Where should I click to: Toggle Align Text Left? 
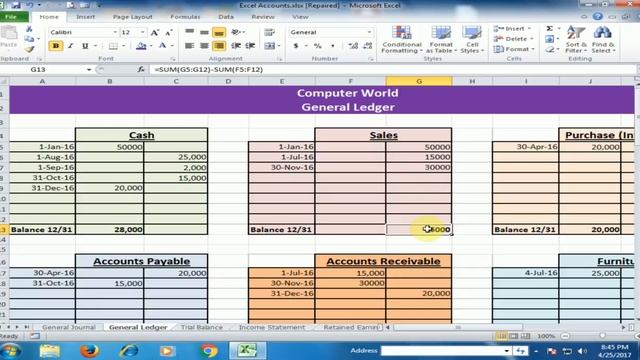[189, 46]
